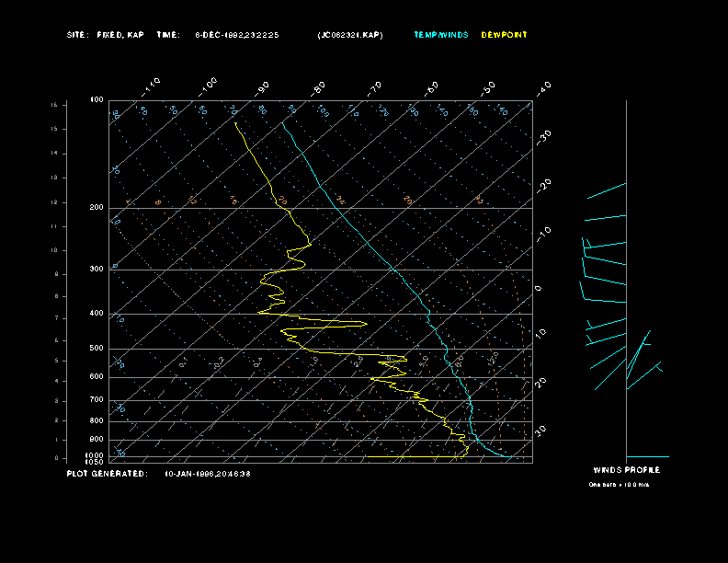Viewport: 728px width, 563px height.
Task: Click the 200 pressure level label
Action: point(97,208)
